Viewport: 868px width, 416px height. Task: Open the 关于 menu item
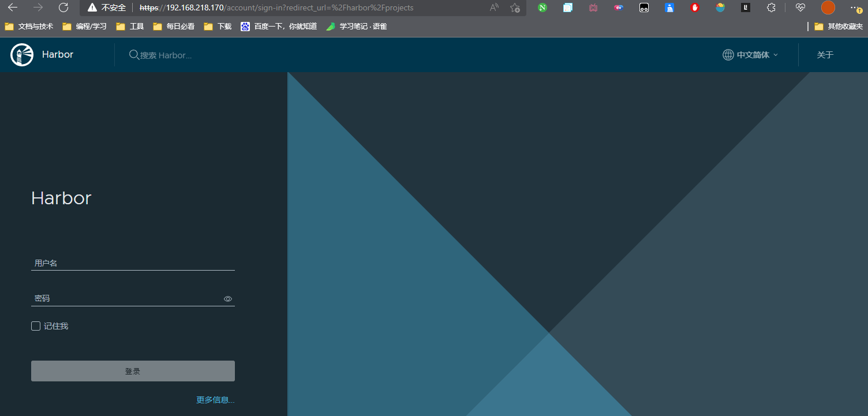(825, 55)
